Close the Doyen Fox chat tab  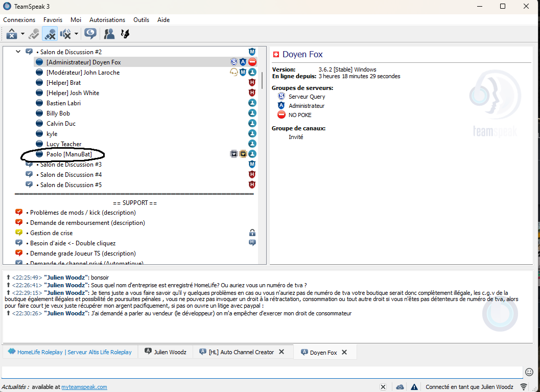pos(344,352)
